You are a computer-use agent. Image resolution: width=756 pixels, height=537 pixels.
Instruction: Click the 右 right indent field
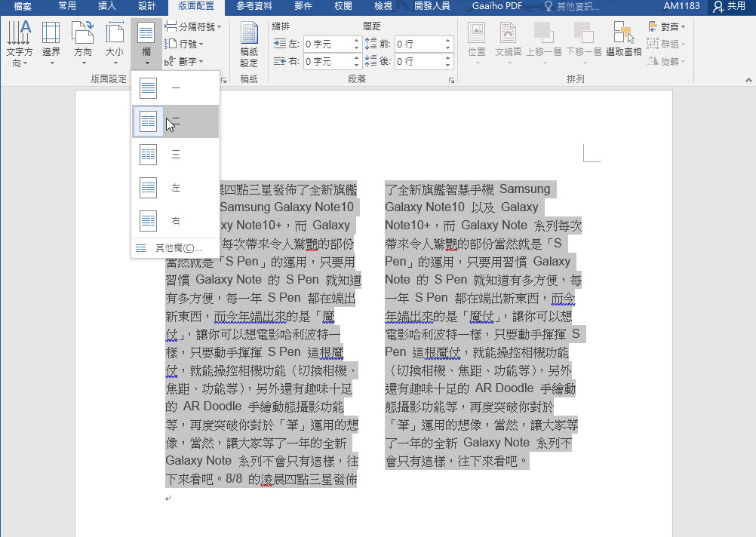pos(328,62)
